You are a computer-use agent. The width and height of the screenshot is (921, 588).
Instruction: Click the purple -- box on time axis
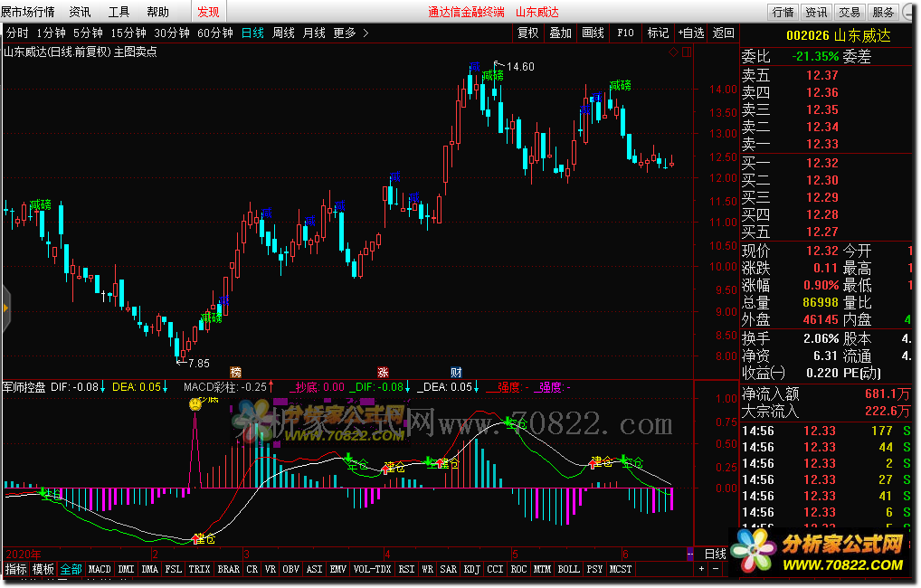click(x=689, y=554)
